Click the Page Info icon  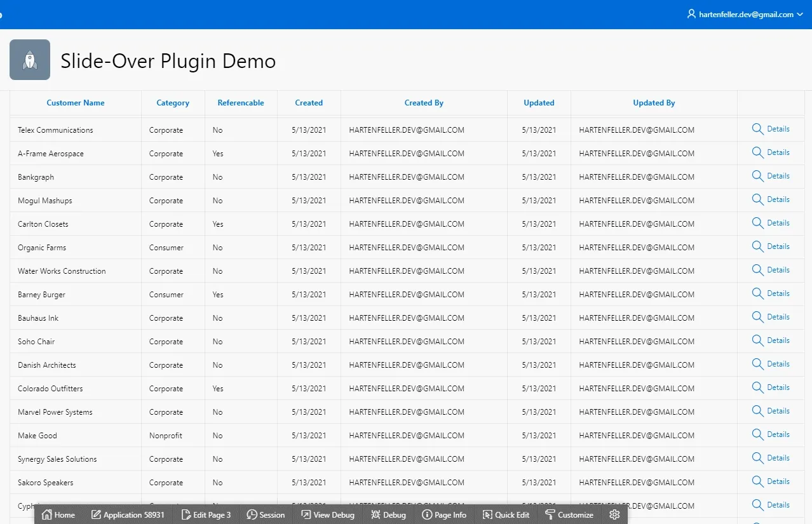pyautogui.click(x=428, y=515)
